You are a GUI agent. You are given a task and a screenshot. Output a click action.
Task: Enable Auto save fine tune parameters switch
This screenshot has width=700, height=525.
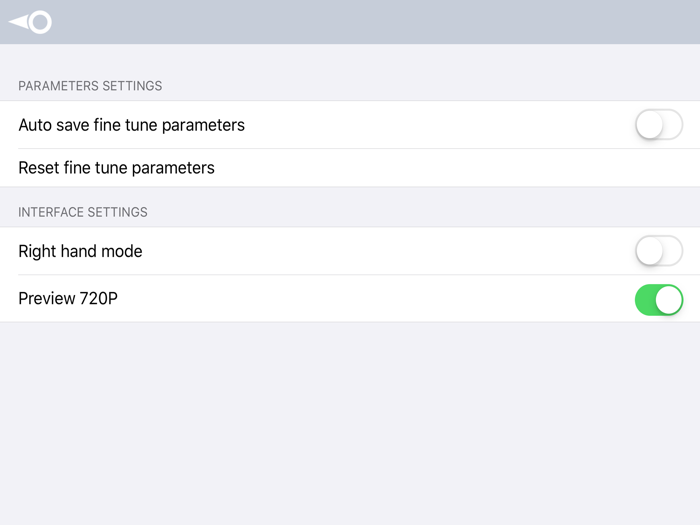tap(659, 125)
